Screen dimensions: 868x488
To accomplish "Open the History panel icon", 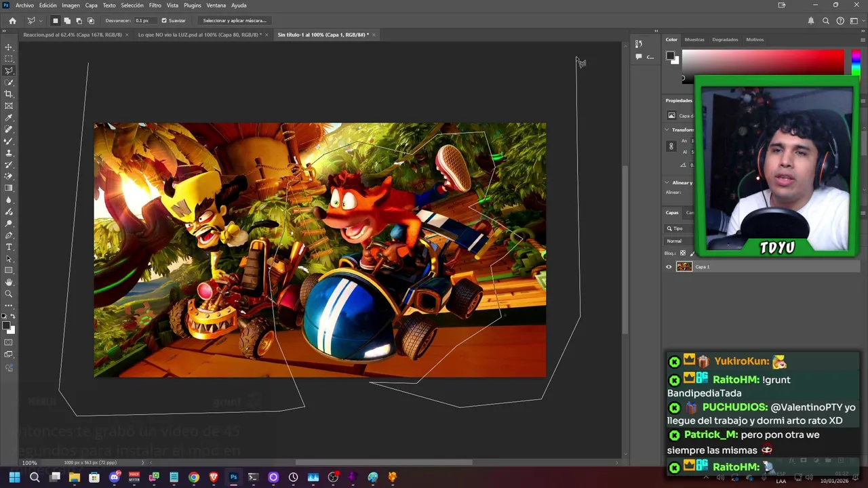I will tap(638, 44).
